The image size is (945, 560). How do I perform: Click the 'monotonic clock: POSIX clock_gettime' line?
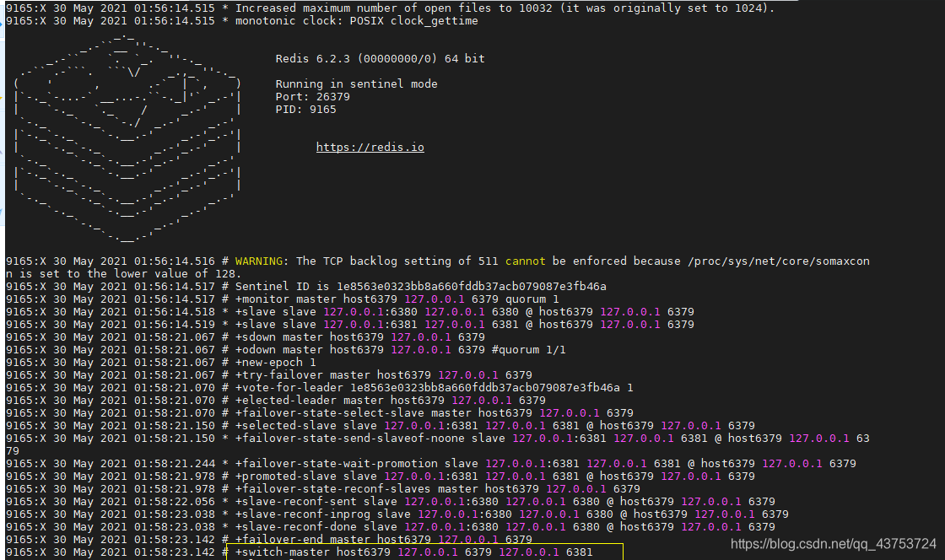click(241, 21)
